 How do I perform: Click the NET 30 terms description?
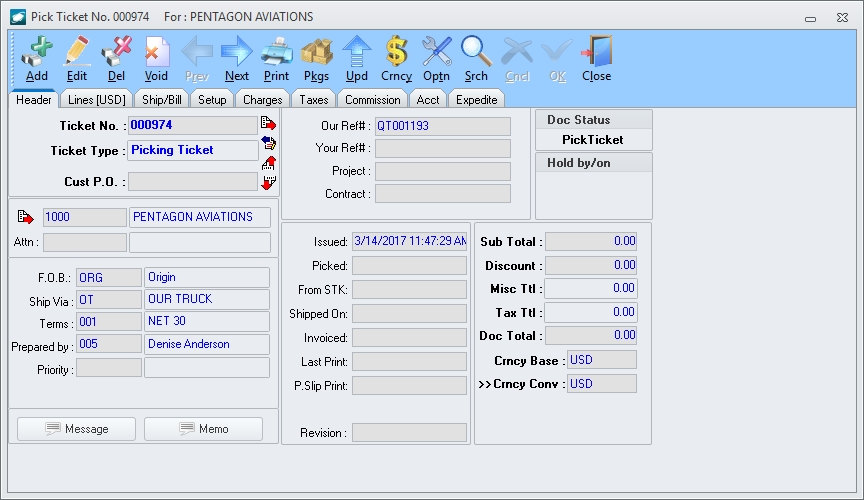[x=207, y=321]
